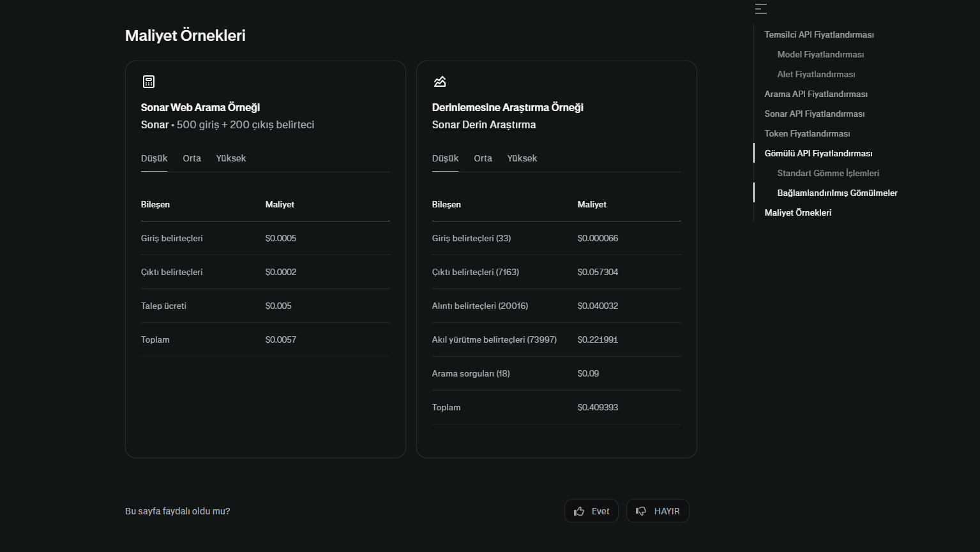This screenshot has height=552, width=980.
Task: Switch to Yüksek tab in Derinlemesine Araştırma card
Action: [522, 158]
